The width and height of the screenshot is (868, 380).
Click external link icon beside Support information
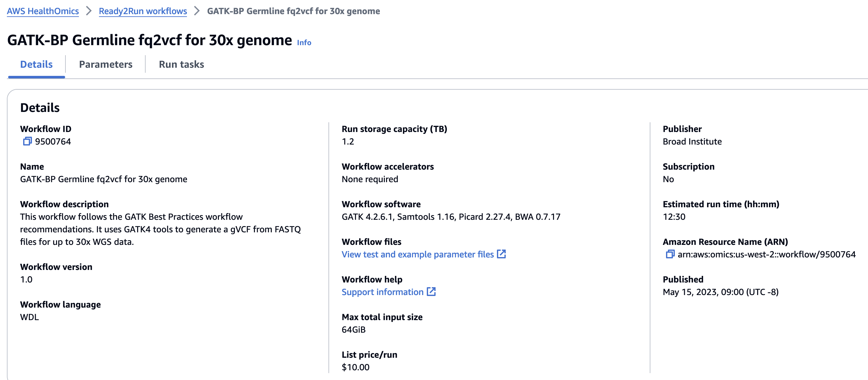(x=431, y=292)
